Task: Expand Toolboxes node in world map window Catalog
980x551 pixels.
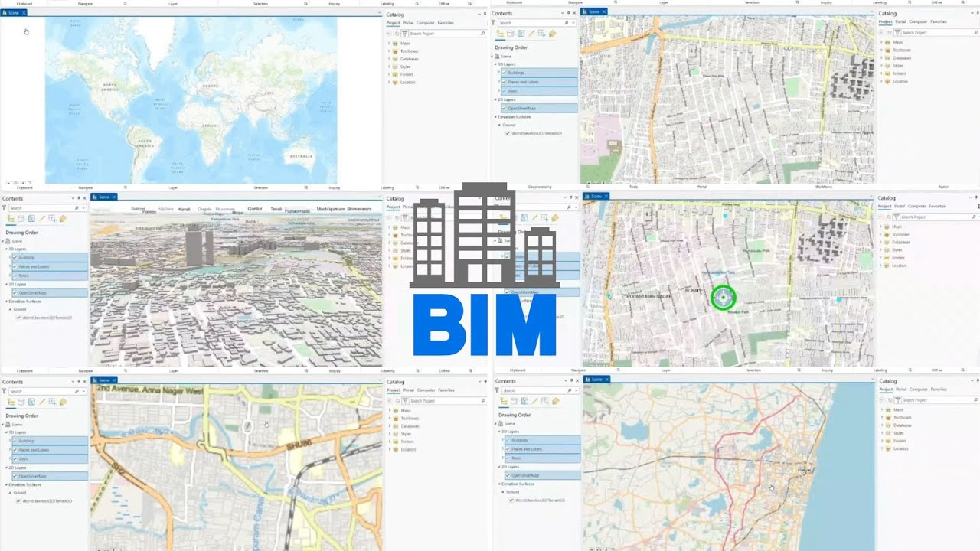Action: click(x=389, y=51)
